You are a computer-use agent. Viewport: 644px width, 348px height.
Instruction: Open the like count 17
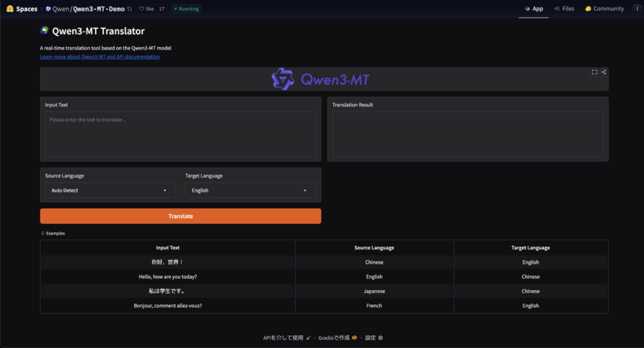pyautogui.click(x=162, y=9)
